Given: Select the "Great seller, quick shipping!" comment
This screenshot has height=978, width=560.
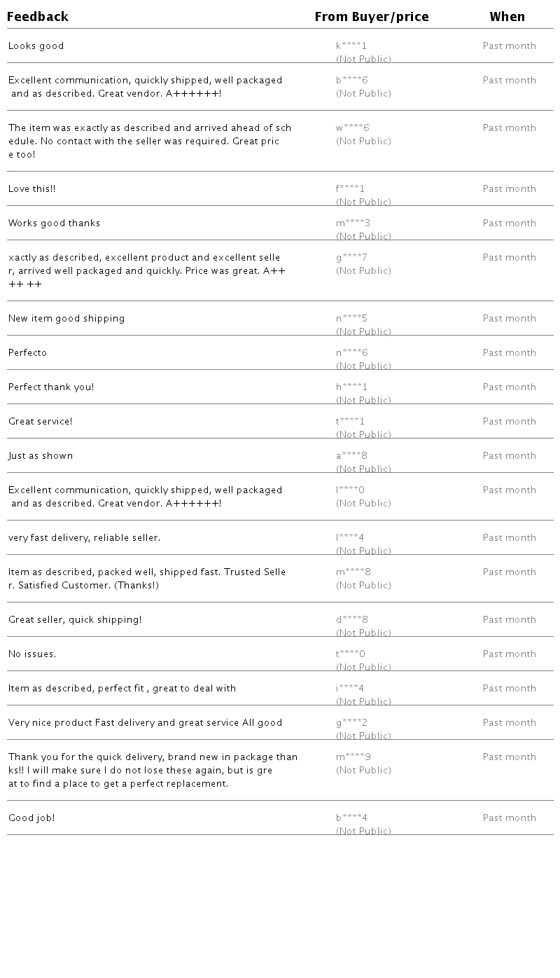Looking at the screenshot, I should pos(75,620).
